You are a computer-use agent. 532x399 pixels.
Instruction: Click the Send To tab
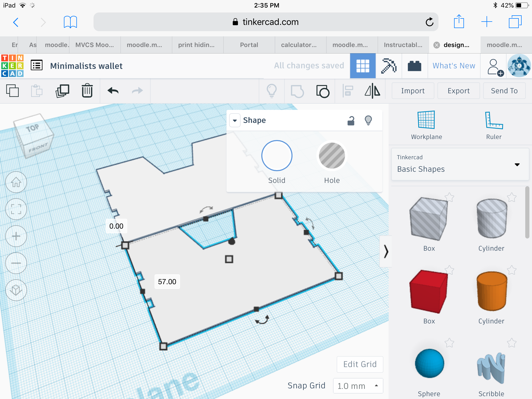pyautogui.click(x=504, y=91)
